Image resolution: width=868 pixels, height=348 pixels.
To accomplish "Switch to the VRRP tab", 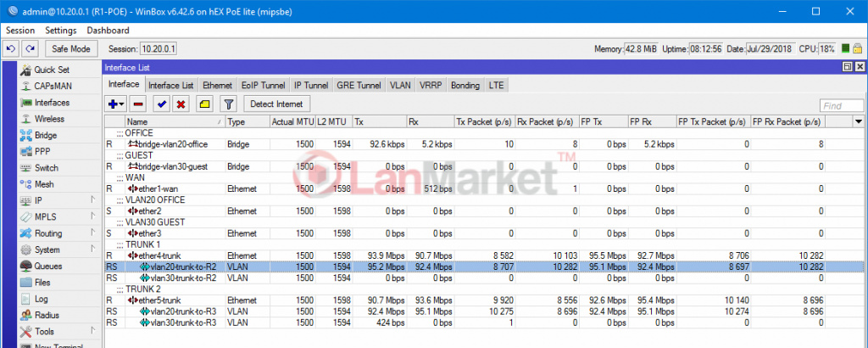I will (x=430, y=86).
